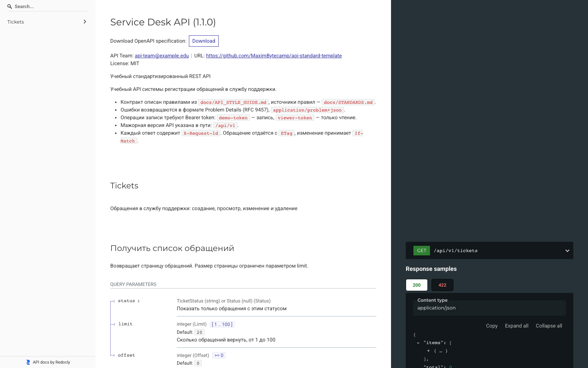Screen dimensions: 588x368
Task: Select the 422 response sample tab
Action: coord(442,285)
